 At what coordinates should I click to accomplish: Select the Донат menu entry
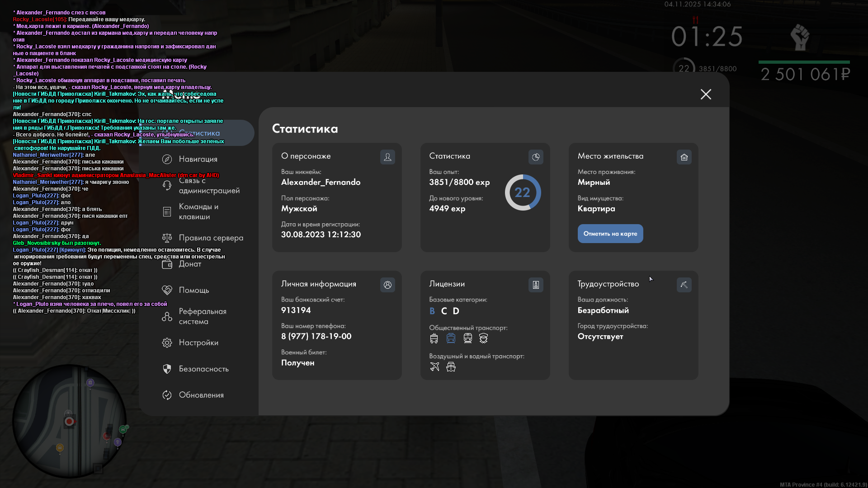(x=189, y=264)
